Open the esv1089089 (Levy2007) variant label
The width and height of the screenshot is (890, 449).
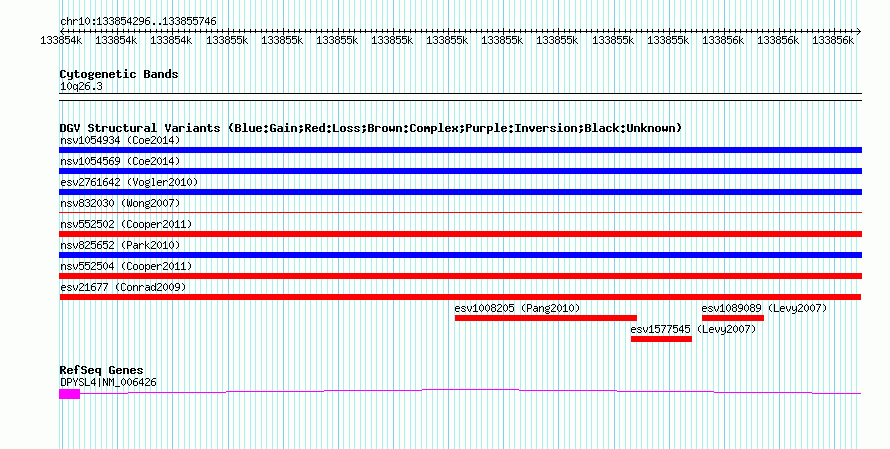pos(764,308)
